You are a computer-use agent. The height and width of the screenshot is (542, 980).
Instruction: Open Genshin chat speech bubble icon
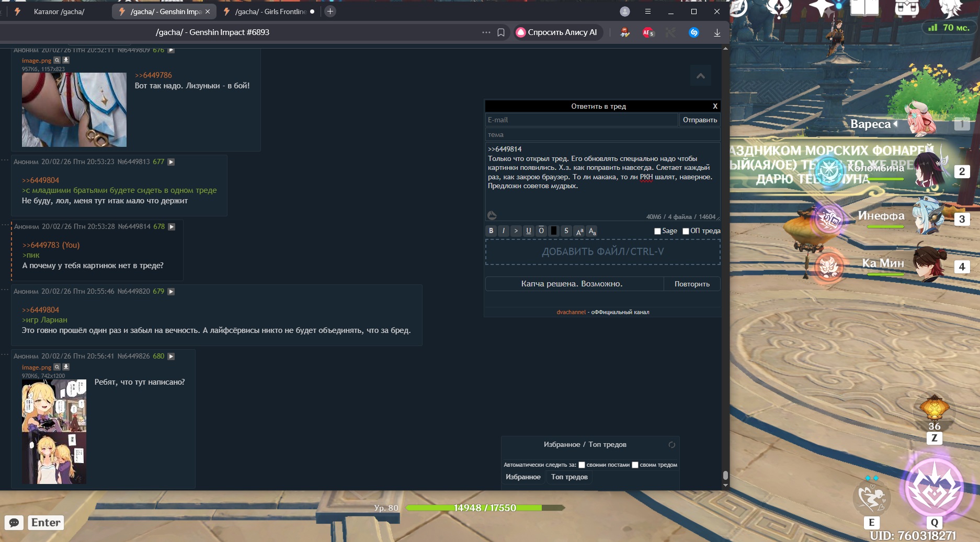click(x=14, y=523)
